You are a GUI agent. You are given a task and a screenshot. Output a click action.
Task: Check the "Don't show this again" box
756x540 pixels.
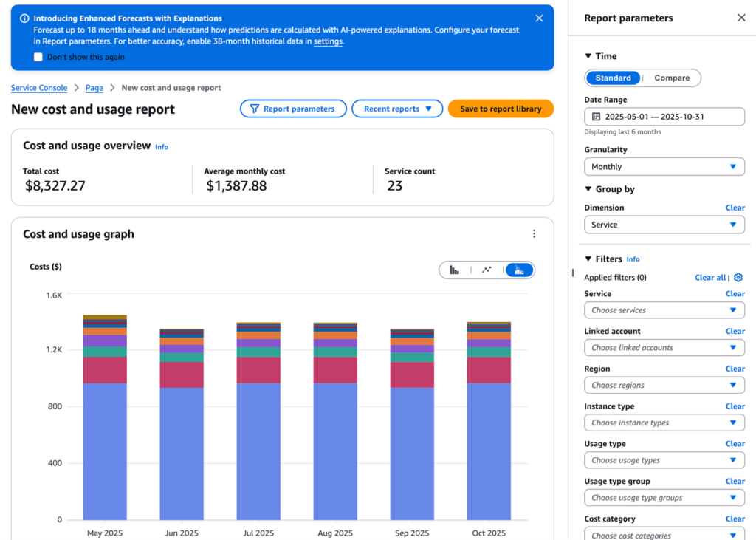point(38,58)
